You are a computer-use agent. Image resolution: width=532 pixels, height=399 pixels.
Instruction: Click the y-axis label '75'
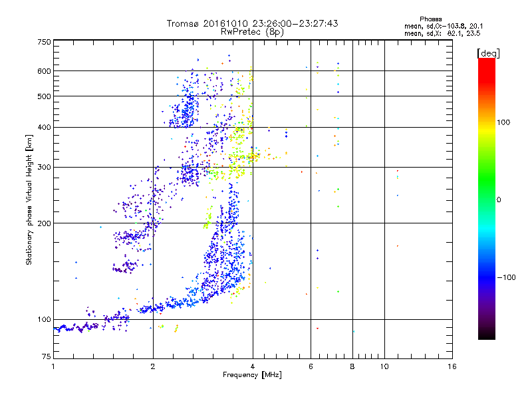click(x=47, y=356)
